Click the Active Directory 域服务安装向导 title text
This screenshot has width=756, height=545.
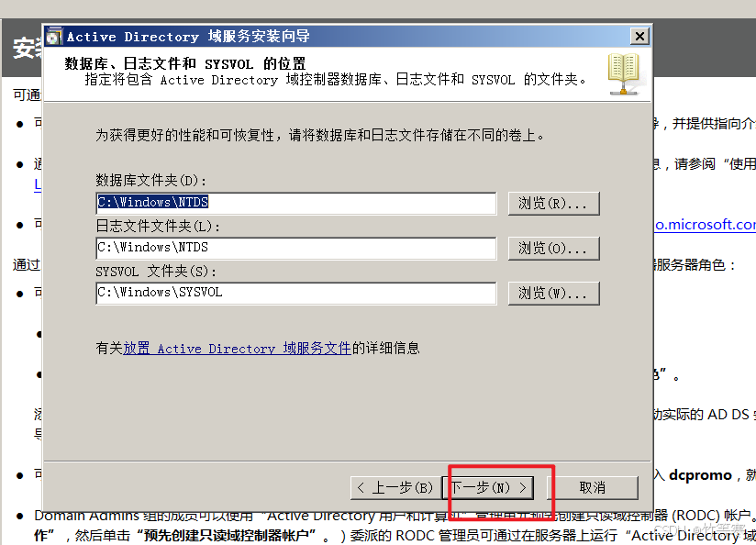point(188,36)
